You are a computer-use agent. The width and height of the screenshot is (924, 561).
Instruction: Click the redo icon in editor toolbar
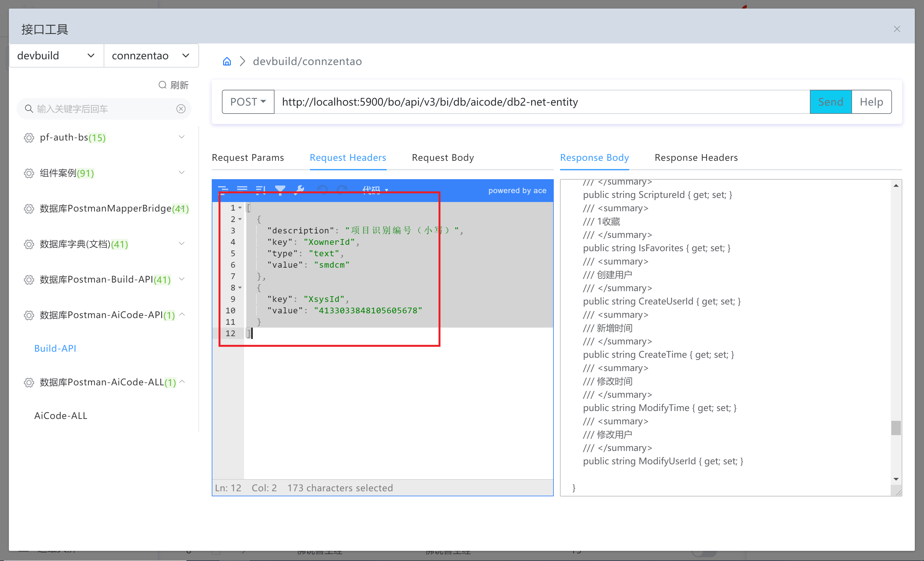[342, 190]
